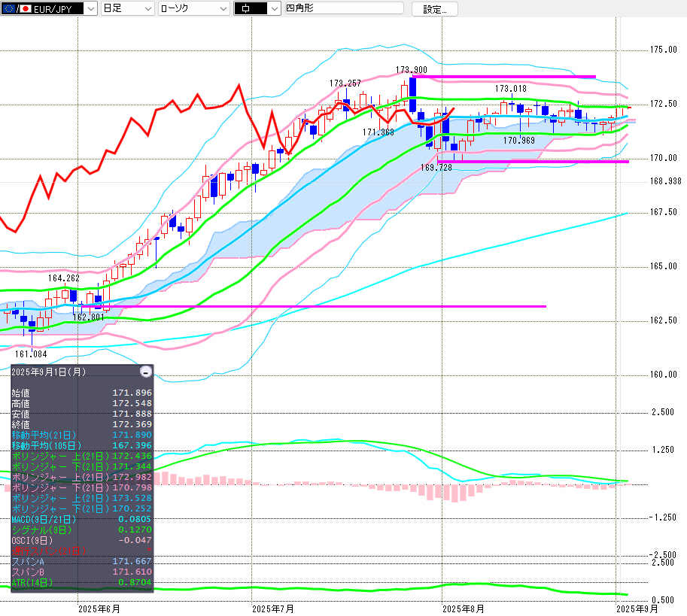Screen dimensions: 687x616
Task: Click the 170.969 price label on chart
Action: point(519,141)
